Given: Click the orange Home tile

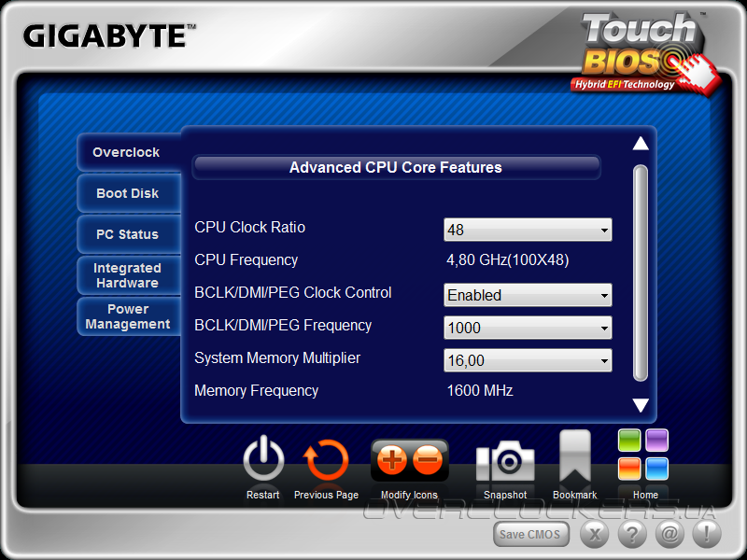Looking at the screenshot, I should pyautogui.click(x=629, y=469).
